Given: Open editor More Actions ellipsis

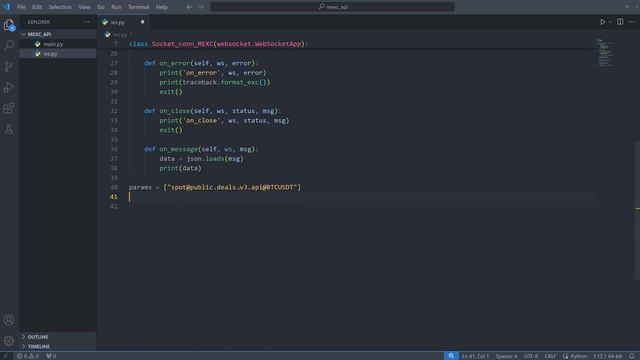Looking at the screenshot, I should click(631, 22).
